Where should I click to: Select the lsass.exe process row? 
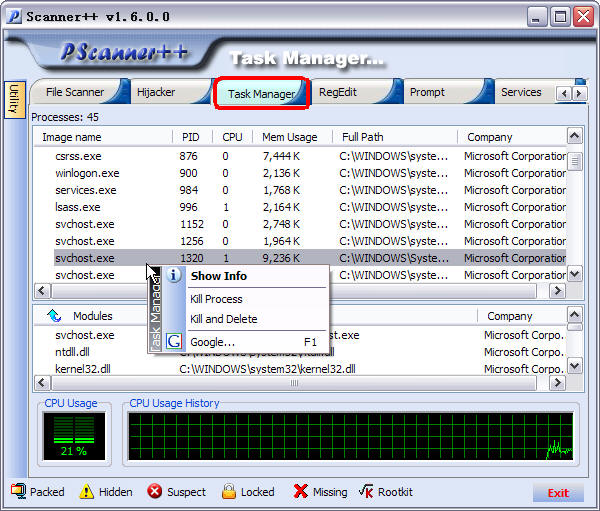click(x=300, y=207)
